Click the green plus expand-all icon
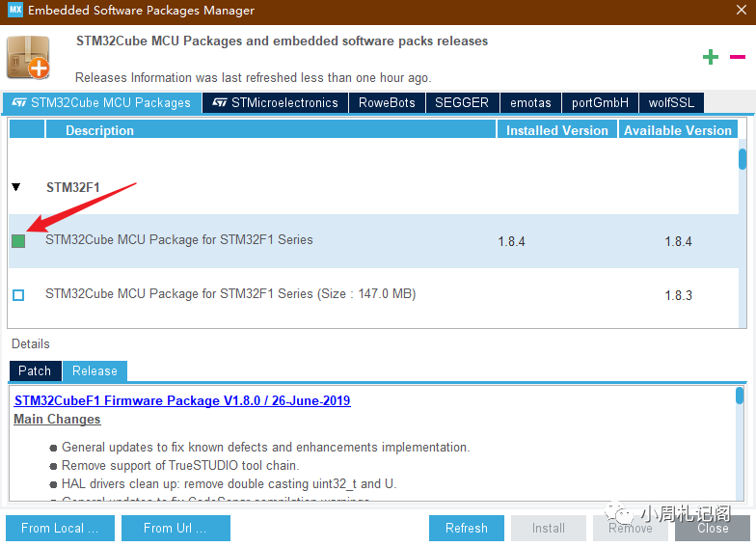The image size is (756, 547). [710, 57]
